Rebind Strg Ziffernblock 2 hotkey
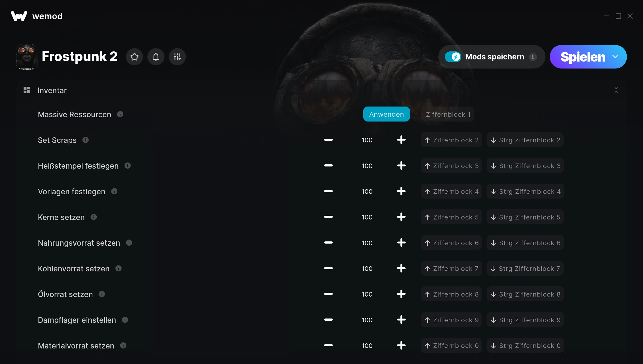643x364 pixels. point(525,140)
